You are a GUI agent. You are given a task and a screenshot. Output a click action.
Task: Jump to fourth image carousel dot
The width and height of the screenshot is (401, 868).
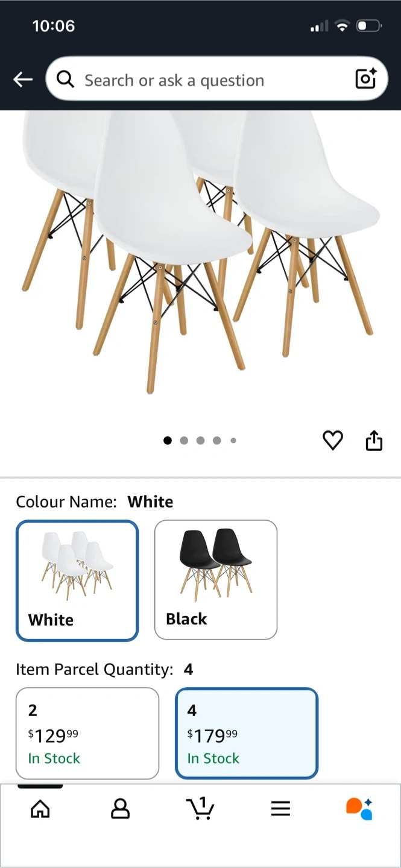pyautogui.click(x=216, y=441)
